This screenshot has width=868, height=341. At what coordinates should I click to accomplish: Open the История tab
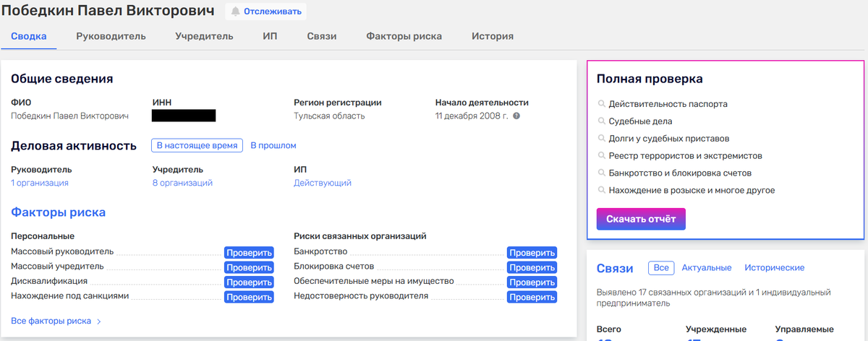coord(493,36)
